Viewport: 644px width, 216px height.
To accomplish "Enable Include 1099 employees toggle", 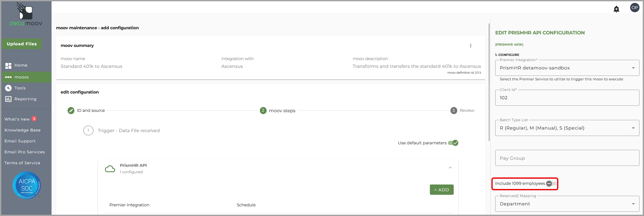I will (551, 184).
